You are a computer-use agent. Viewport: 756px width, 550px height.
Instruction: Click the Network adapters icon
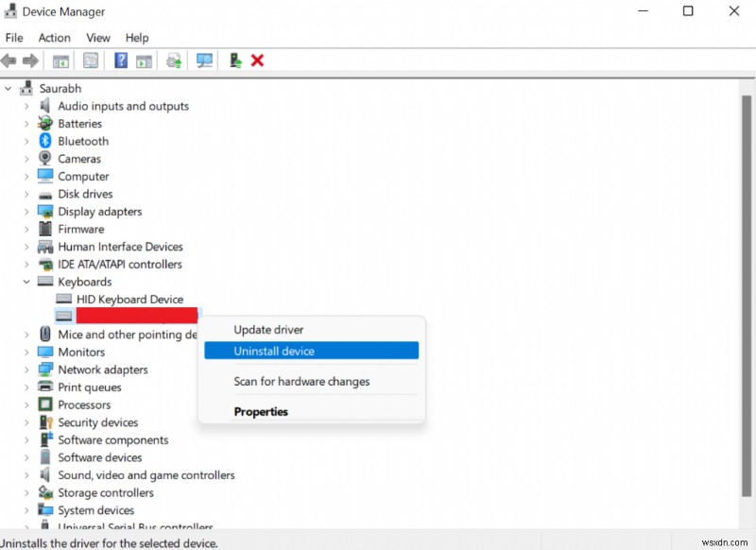coord(45,370)
